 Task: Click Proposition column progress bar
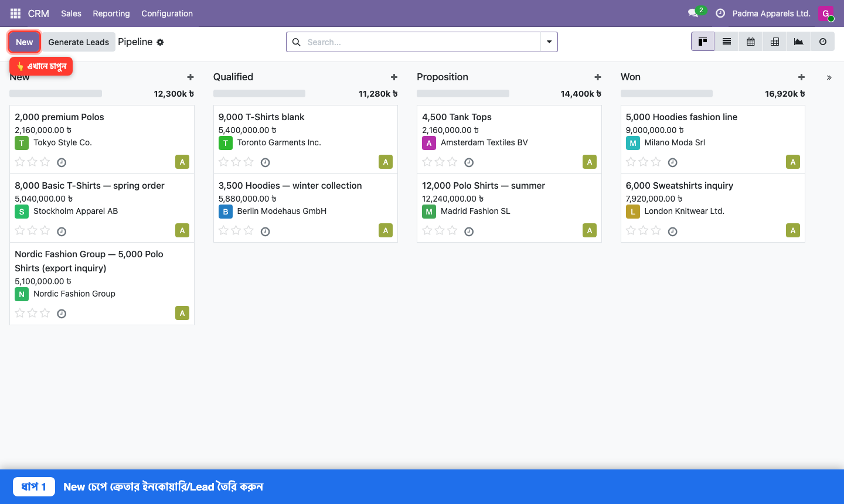463,94
